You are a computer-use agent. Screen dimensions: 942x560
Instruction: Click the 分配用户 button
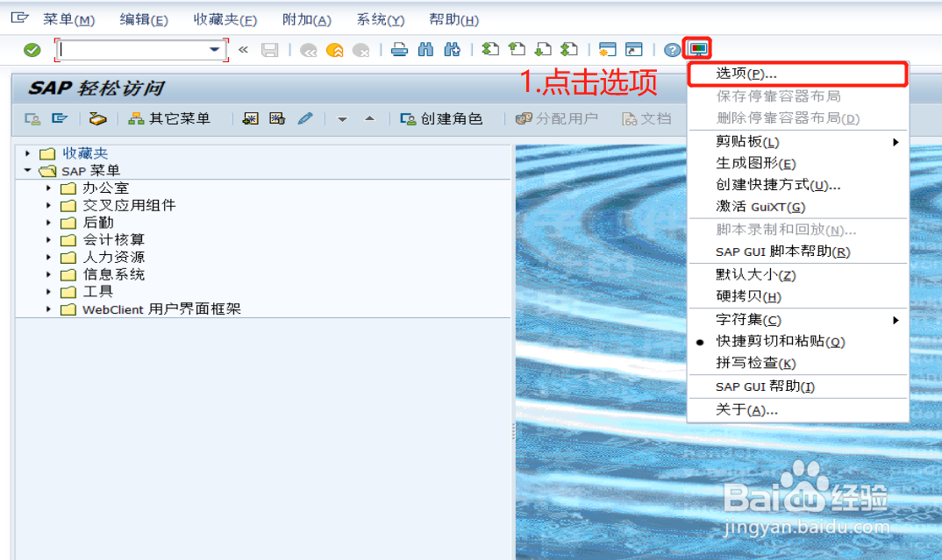(557, 119)
